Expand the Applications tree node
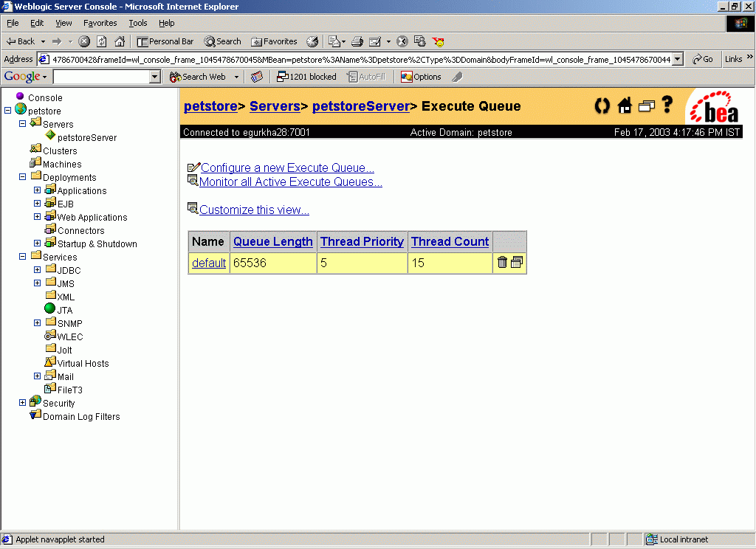756x549 pixels. pos(37,190)
